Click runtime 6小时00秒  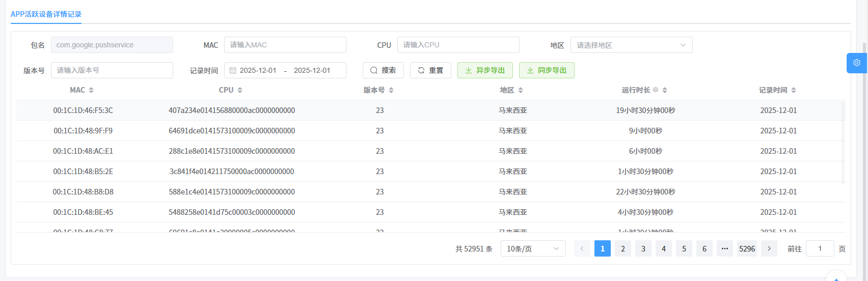pos(645,151)
